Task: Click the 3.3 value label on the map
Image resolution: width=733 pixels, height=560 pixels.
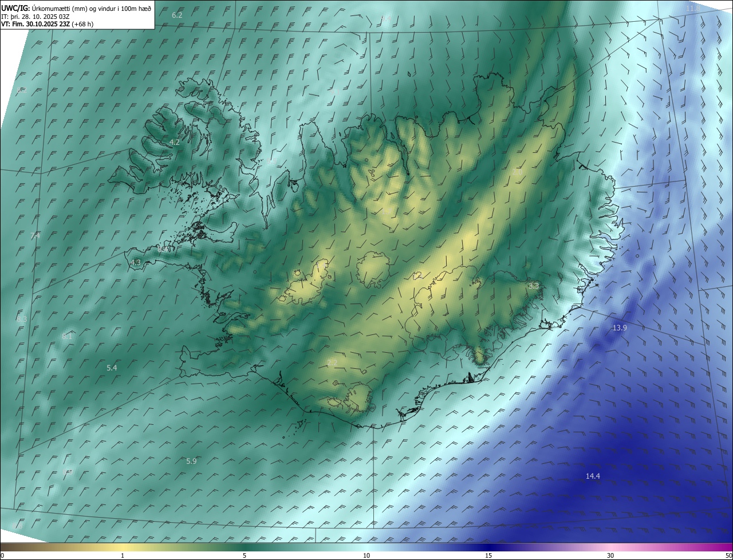Action: [x=533, y=285]
